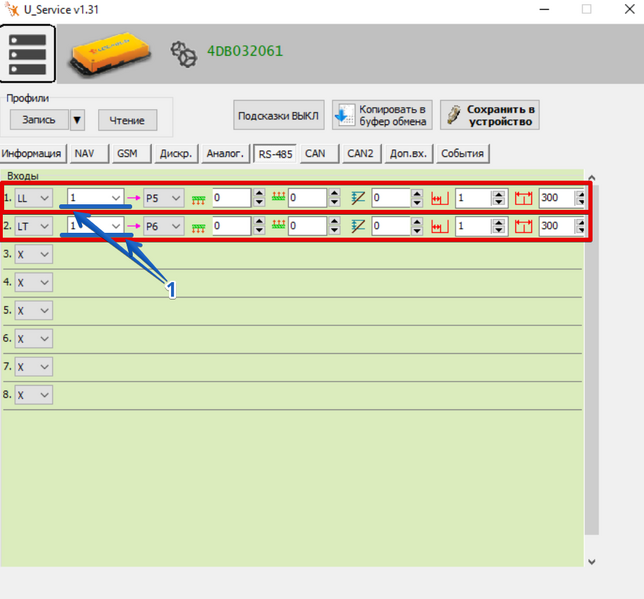
Task: Click the slope filter icon in row 2
Action: point(358,226)
